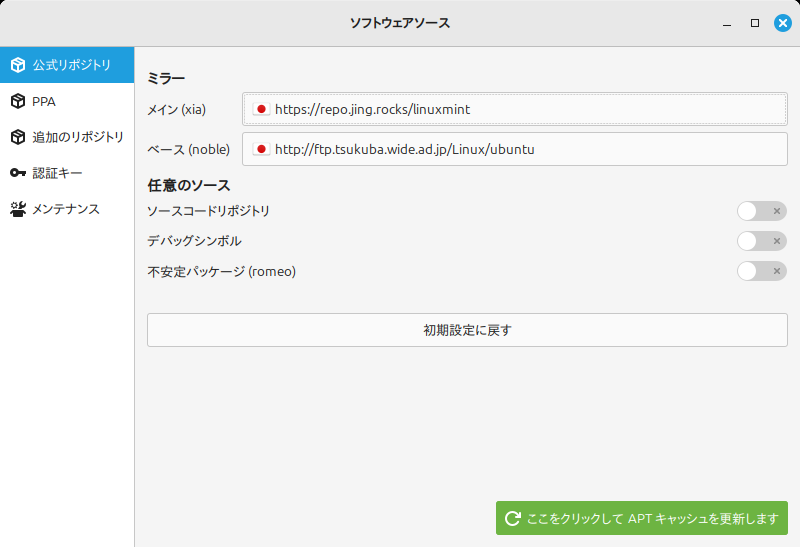Toggle 不安定パッケージ (romeo) switch
Screen dimensions: 800x547
click(762, 271)
